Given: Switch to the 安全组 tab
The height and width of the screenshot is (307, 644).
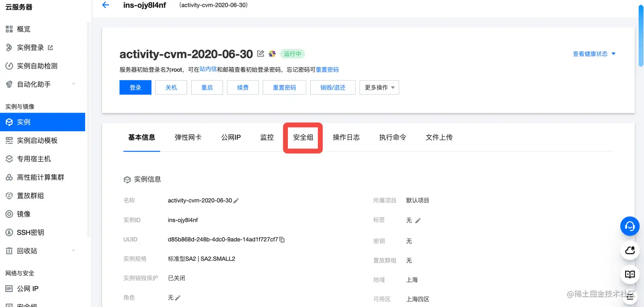Looking at the screenshot, I should (303, 137).
